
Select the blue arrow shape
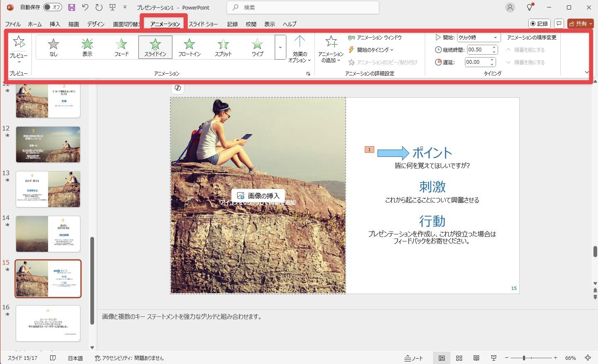coord(393,153)
